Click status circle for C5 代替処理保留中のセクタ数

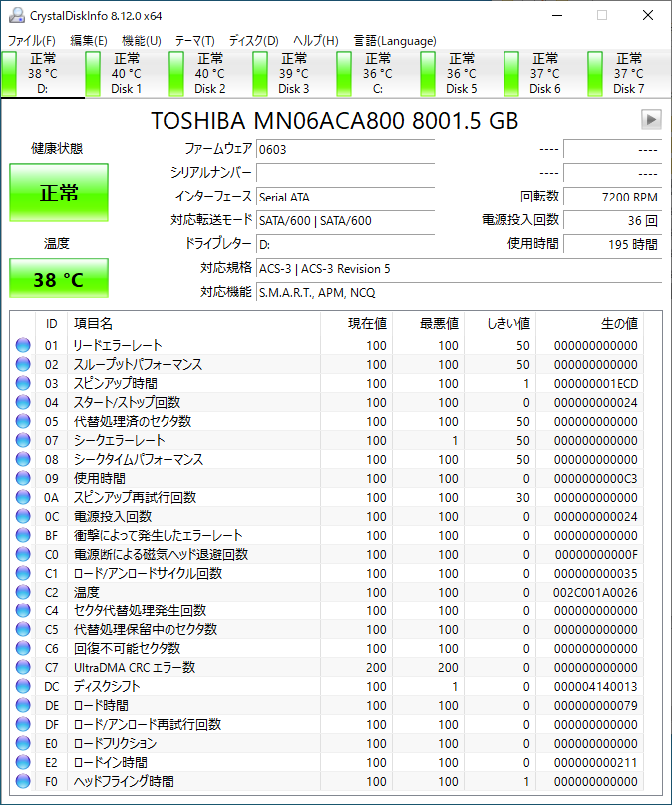[23, 629]
